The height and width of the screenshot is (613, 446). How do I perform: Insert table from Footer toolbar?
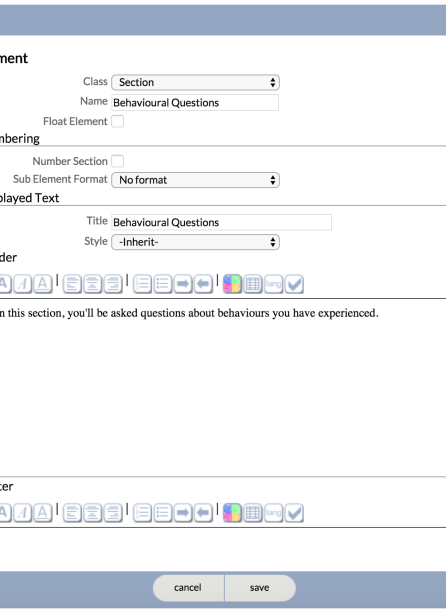[253, 513]
